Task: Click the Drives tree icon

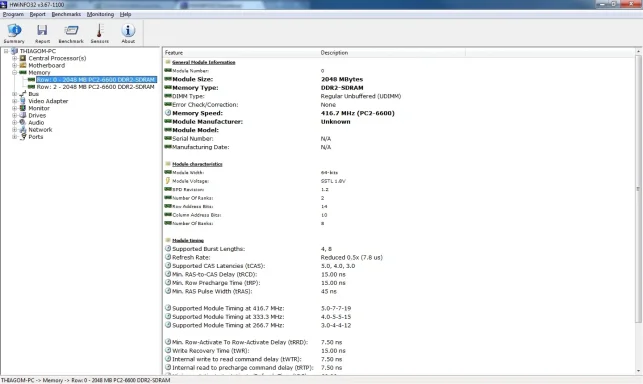Action: [x=23, y=115]
